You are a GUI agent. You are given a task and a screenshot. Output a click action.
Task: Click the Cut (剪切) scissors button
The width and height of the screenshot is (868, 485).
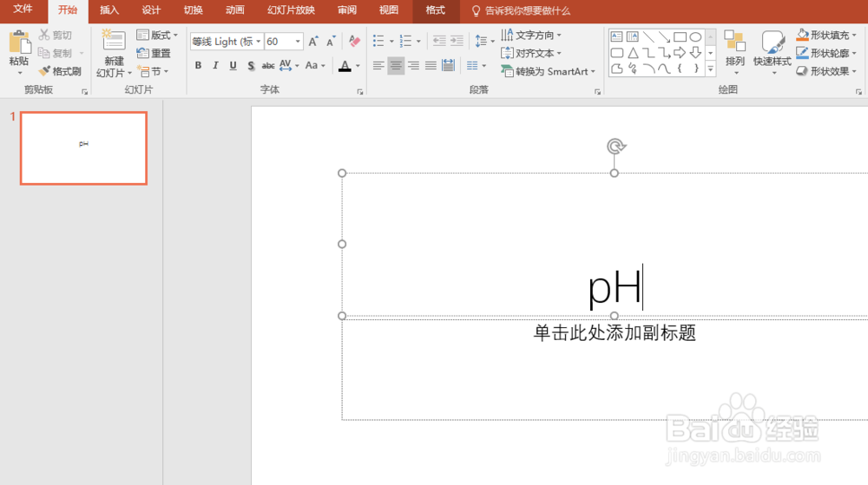55,35
